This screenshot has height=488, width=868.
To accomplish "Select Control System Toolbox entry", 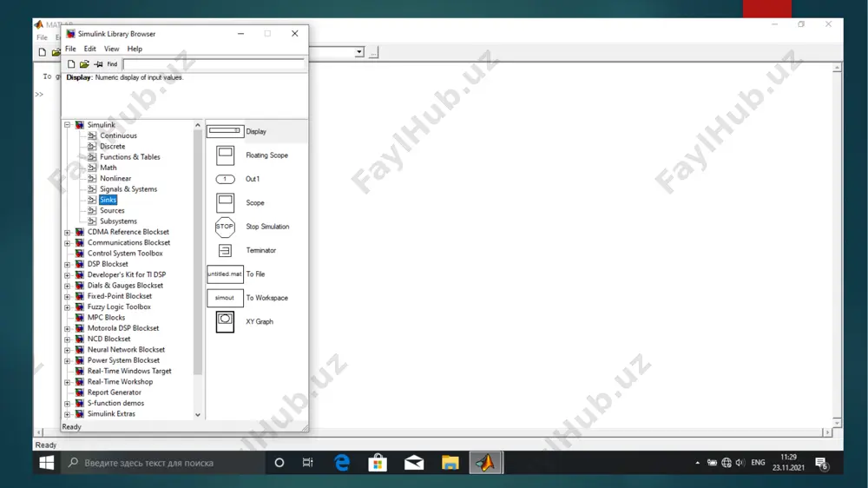I will tap(125, 254).
